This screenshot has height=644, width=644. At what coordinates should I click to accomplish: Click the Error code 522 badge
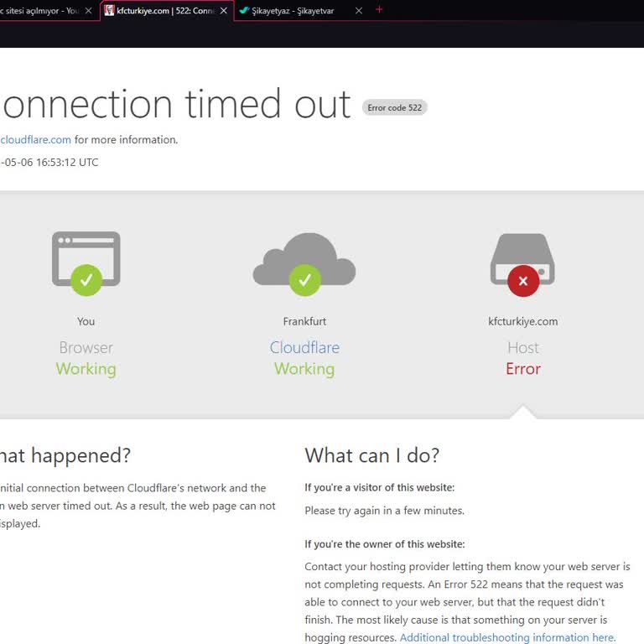pyautogui.click(x=395, y=107)
